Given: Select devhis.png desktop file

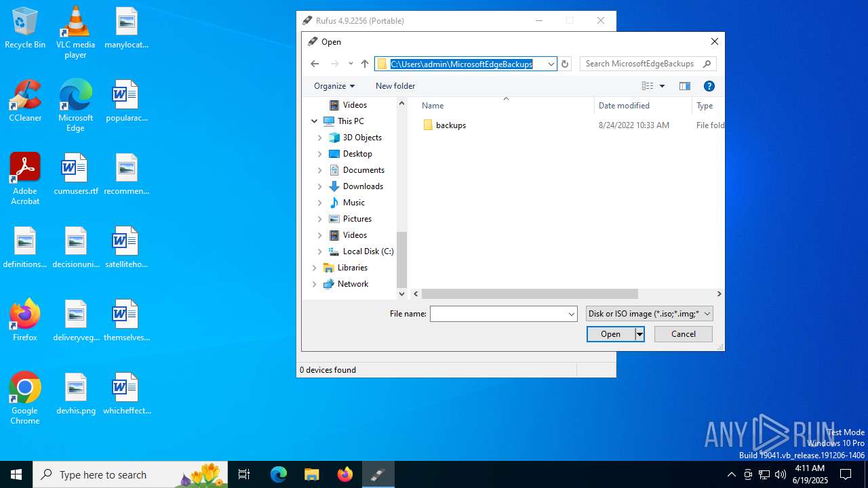Looking at the screenshot, I should (x=75, y=394).
